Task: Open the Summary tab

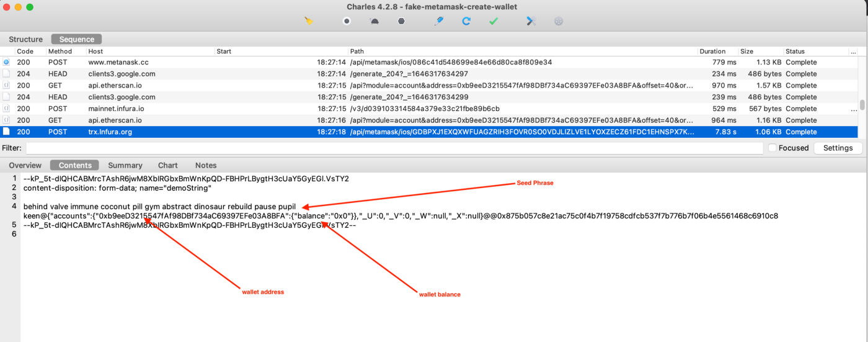Action: [125, 165]
